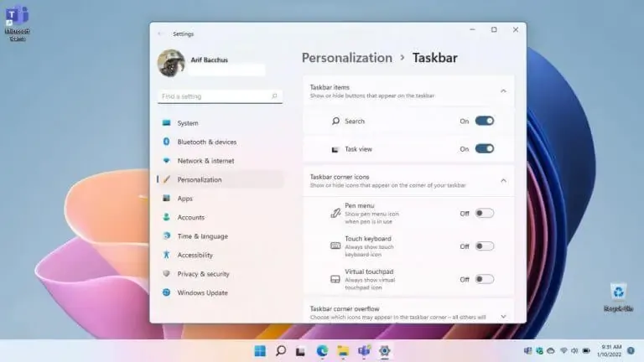Enable the Virtual touchpad toggle
644x362 pixels.
[x=484, y=280]
